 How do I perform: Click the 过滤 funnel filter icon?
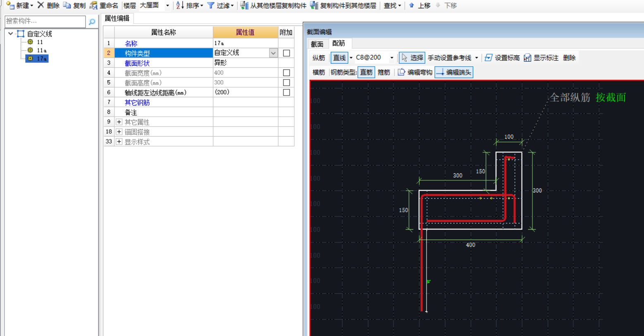[x=211, y=5]
